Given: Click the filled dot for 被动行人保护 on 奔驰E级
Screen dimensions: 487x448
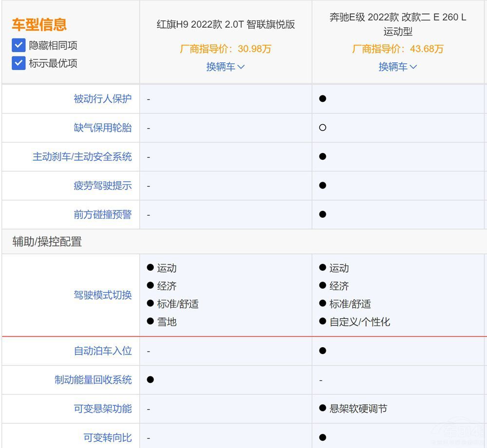Looking at the screenshot, I should 322,99.
